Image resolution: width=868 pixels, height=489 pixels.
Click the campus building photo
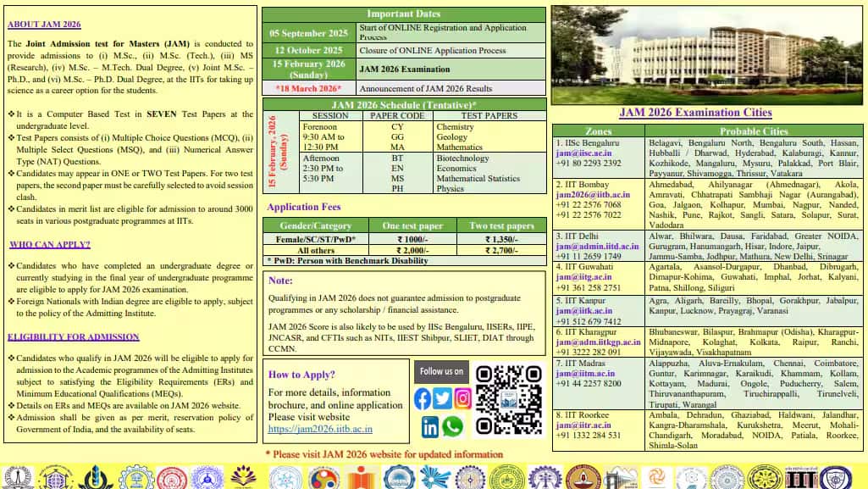[707, 54]
